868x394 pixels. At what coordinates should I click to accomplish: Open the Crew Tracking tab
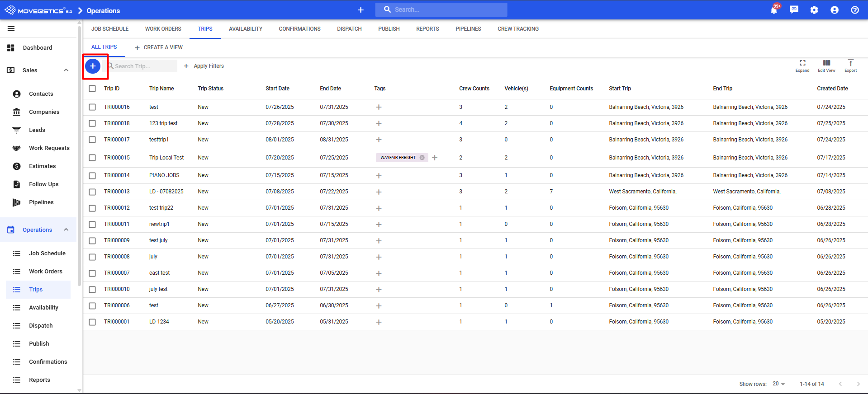tap(518, 29)
